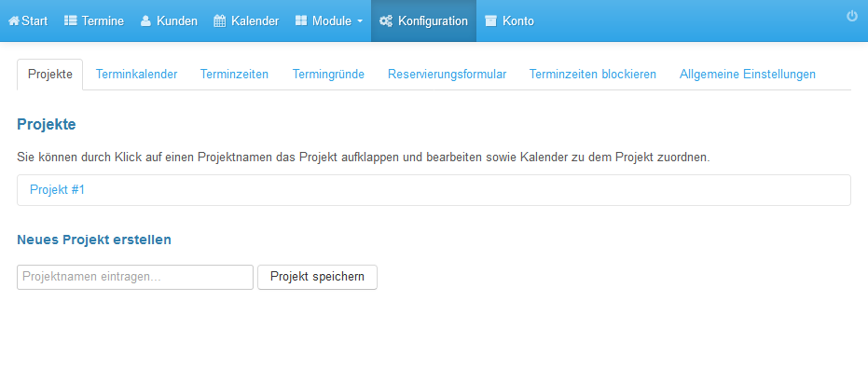The width and height of the screenshot is (868, 384).
Task: Click the person icon beside Kunden
Action: pos(145,21)
